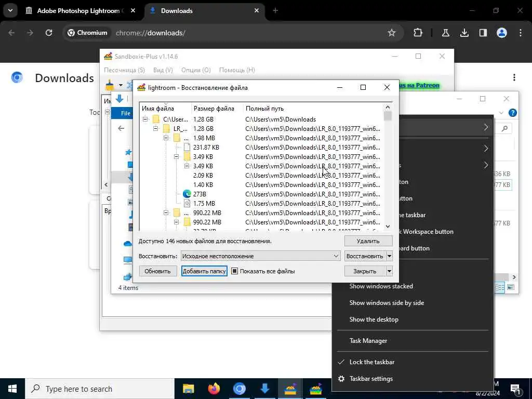This screenshot has width=532, height=399.
Task: Toggle the browser side panel icon
Action: point(483,33)
